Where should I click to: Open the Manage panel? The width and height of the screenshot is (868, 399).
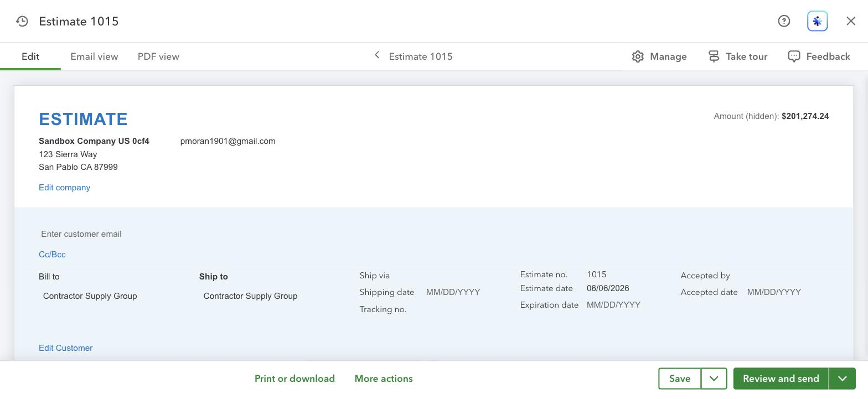point(659,56)
